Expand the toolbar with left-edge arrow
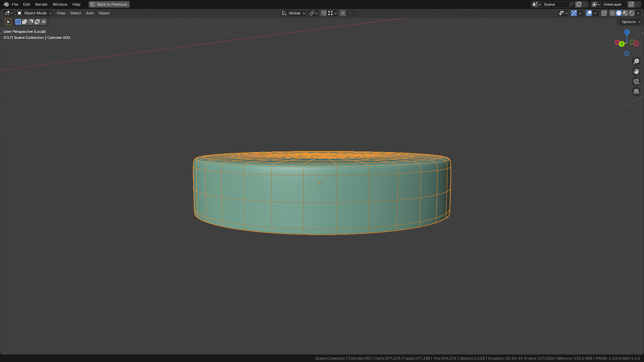 click(x=1, y=33)
